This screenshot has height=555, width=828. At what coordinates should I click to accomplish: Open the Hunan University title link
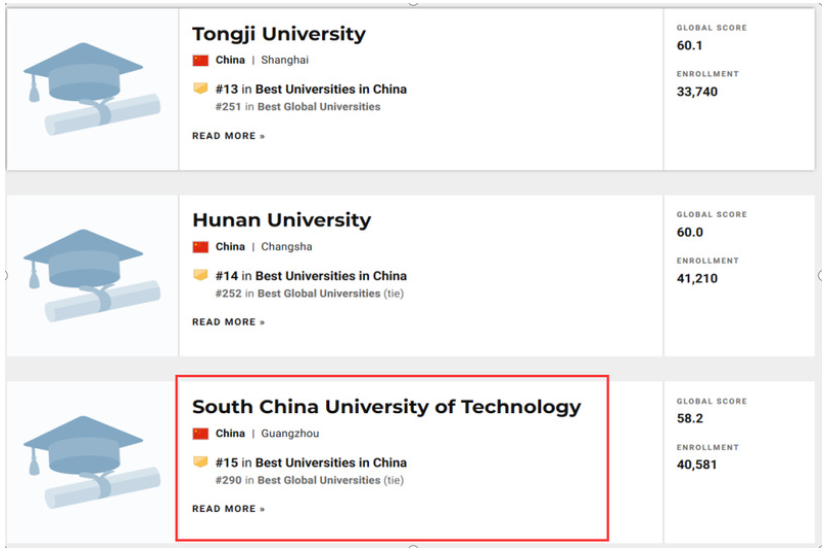click(x=281, y=220)
